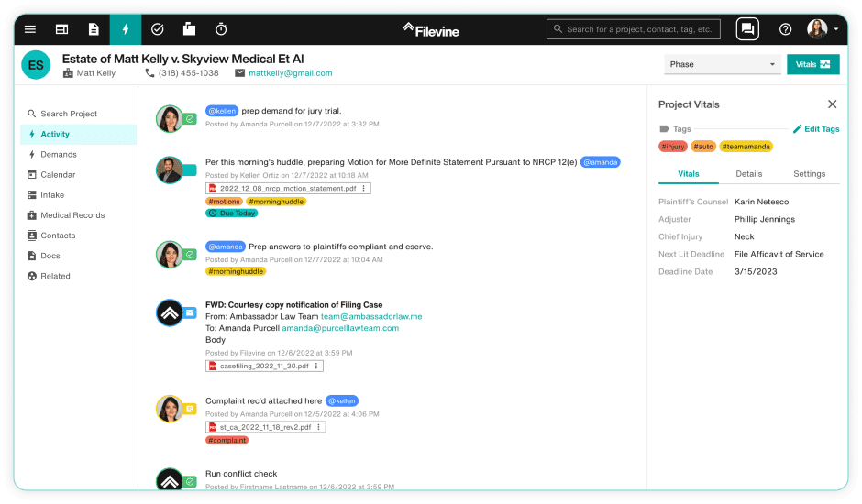Click the #motions tag
Image resolution: width=862 pixels, height=504 pixels.
[224, 202]
